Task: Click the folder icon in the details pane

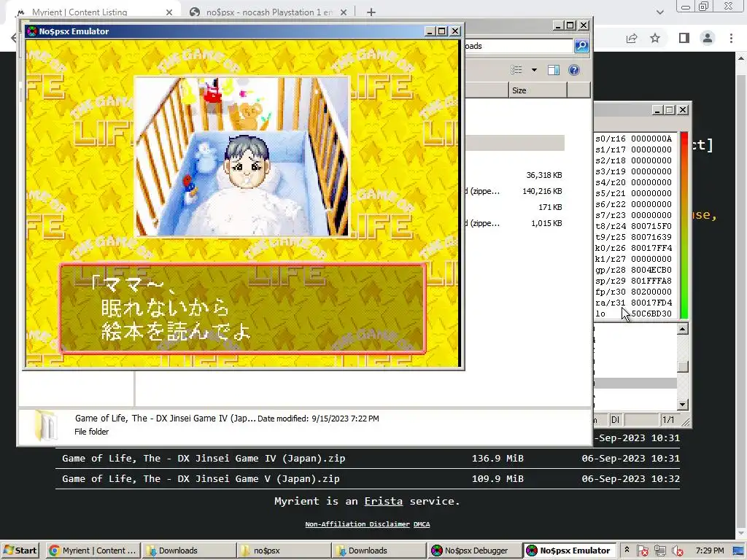Action: tap(46, 426)
